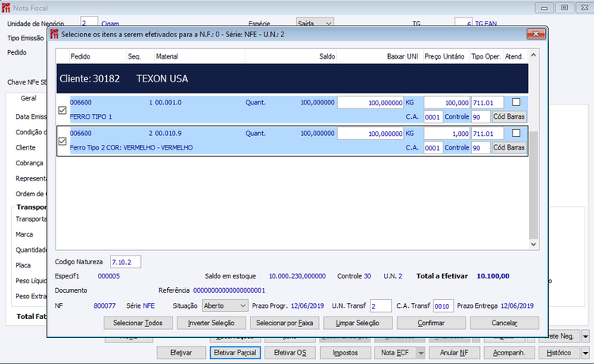Viewport: 594px width, 364px height.
Task: Click Efetivar button in Nota Fiscal window
Action: 181,353
